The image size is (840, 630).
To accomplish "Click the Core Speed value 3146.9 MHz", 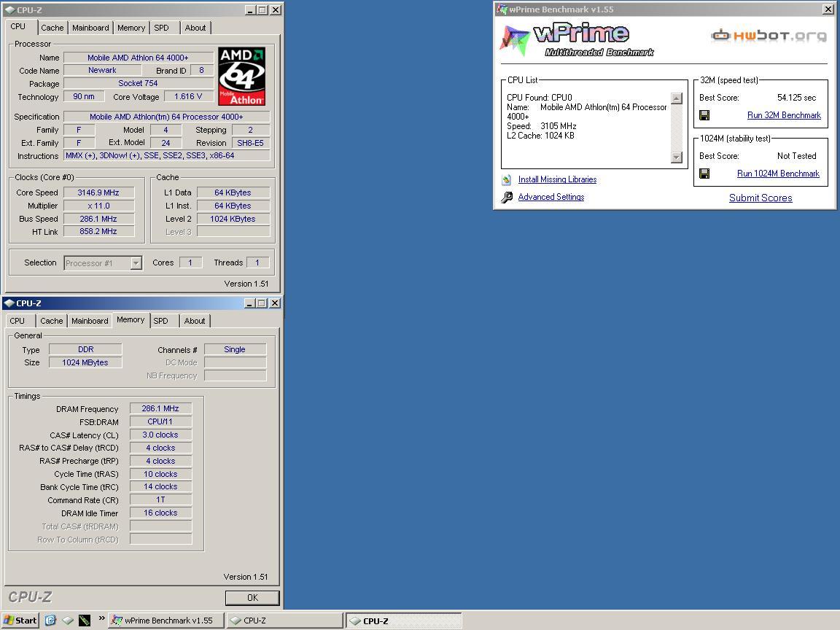I will 98,192.
